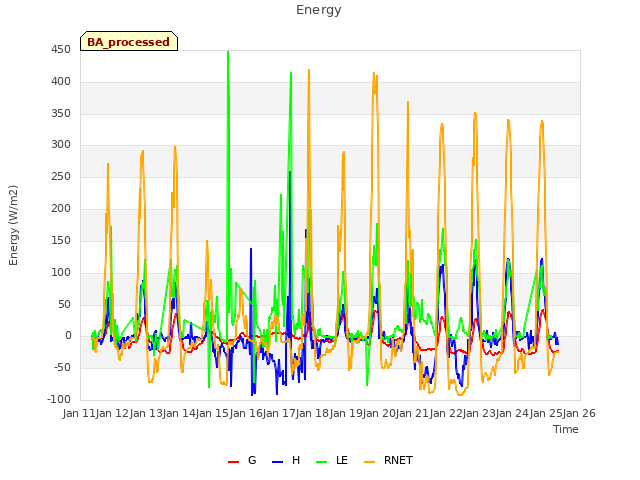The height and width of the screenshot is (480, 640).
Task: Click the Jan 16 x-axis date label
Action: (246, 413)
